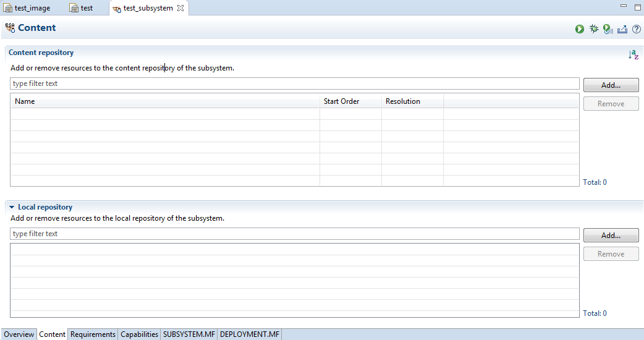Click the run-with-history profile icon

pyautogui.click(x=608, y=29)
